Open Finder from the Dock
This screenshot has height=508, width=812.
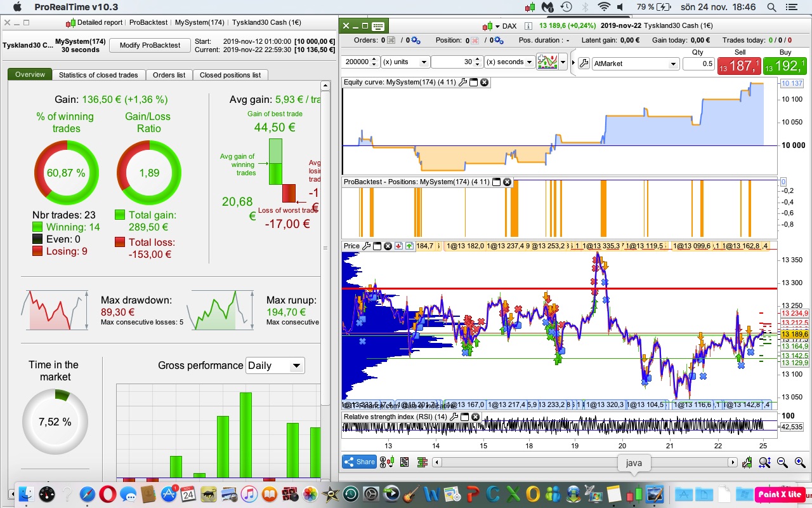coord(27,493)
